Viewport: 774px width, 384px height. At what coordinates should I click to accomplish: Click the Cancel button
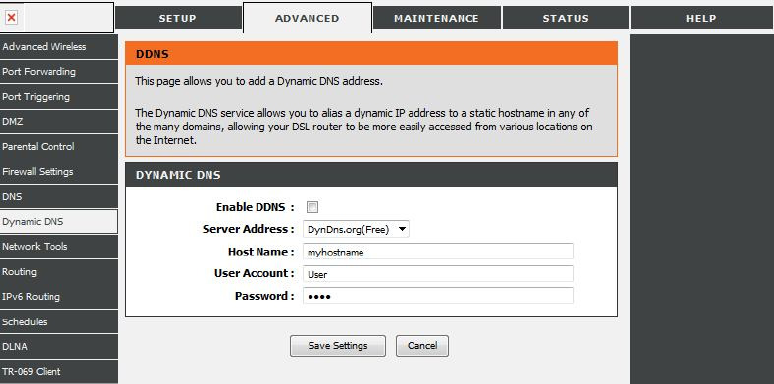(x=423, y=346)
